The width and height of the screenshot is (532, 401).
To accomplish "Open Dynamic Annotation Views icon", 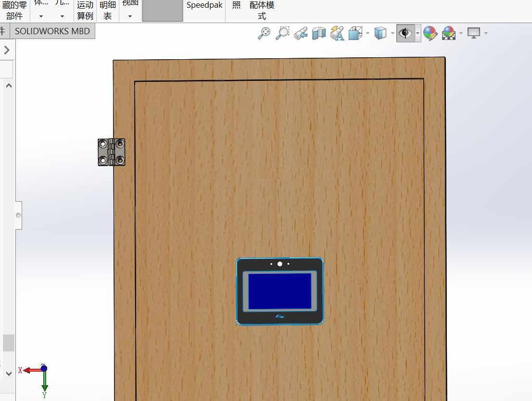I will click(x=337, y=33).
